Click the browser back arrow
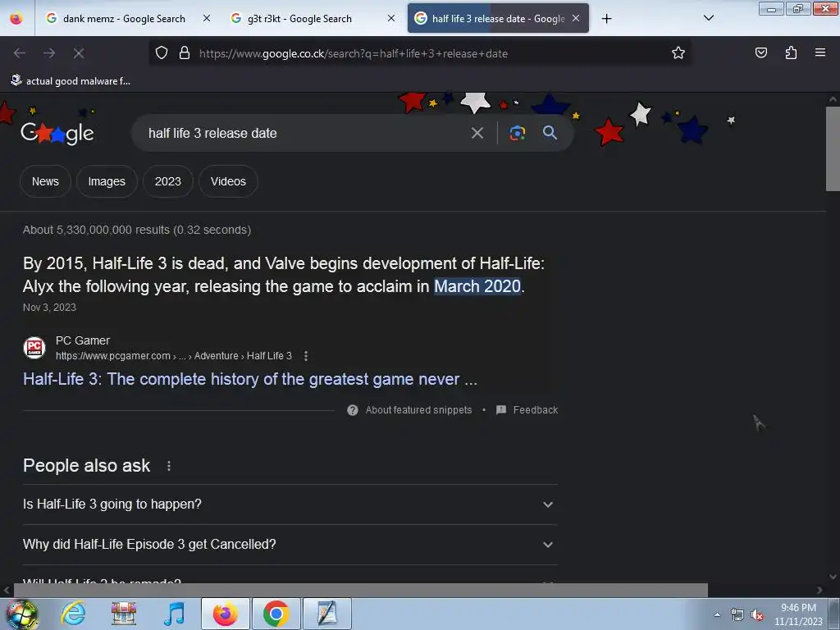Image resolution: width=840 pixels, height=630 pixels. (20, 53)
